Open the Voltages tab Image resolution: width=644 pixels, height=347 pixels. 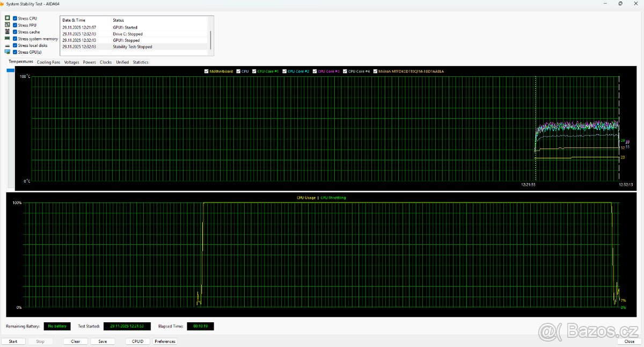71,62
